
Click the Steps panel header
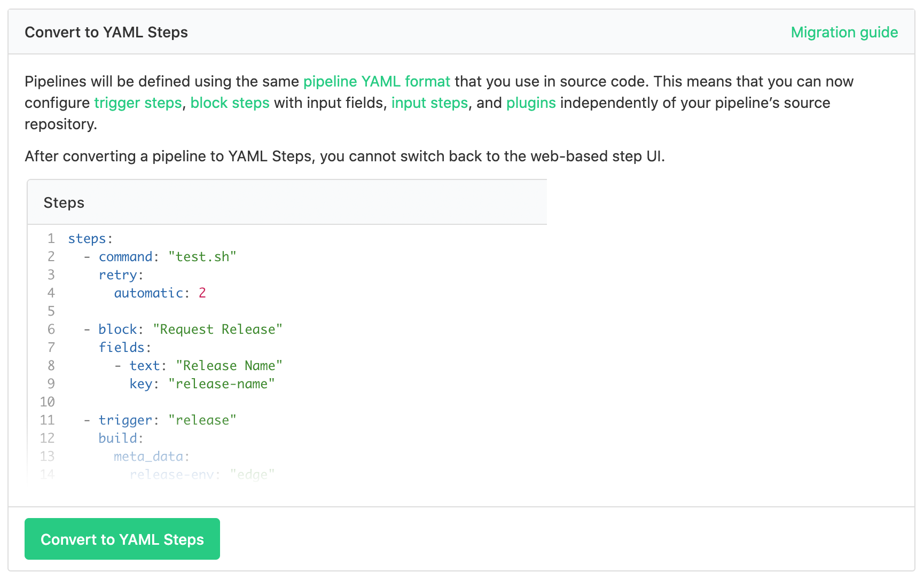click(x=64, y=202)
